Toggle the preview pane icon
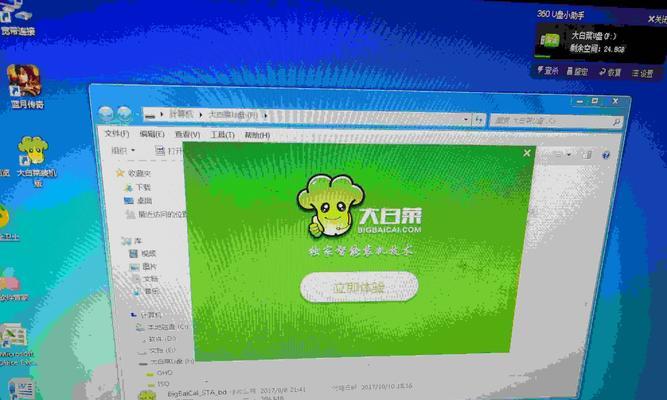Image resolution: width=667 pixels, height=400 pixels. point(587,154)
